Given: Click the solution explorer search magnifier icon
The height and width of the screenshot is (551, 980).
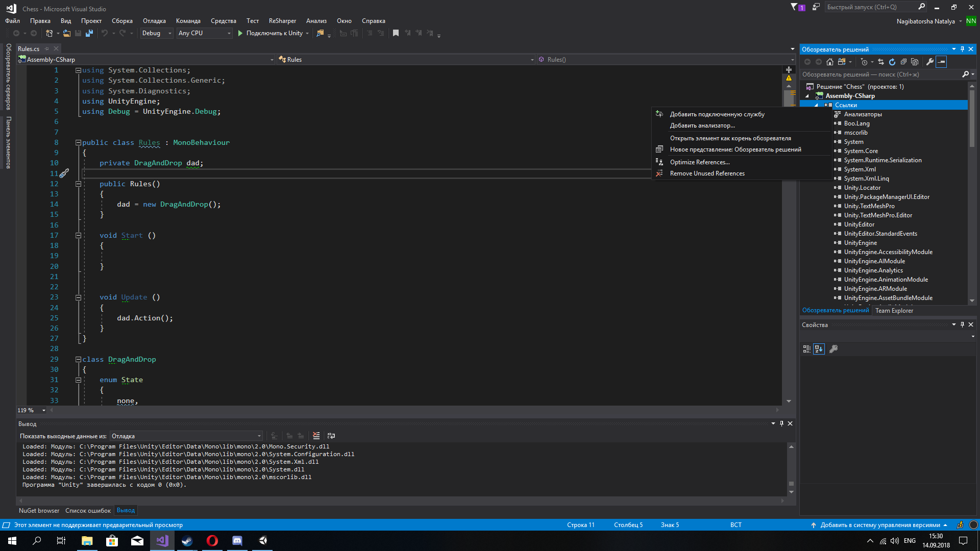Looking at the screenshot, I should tap(965, 74).
